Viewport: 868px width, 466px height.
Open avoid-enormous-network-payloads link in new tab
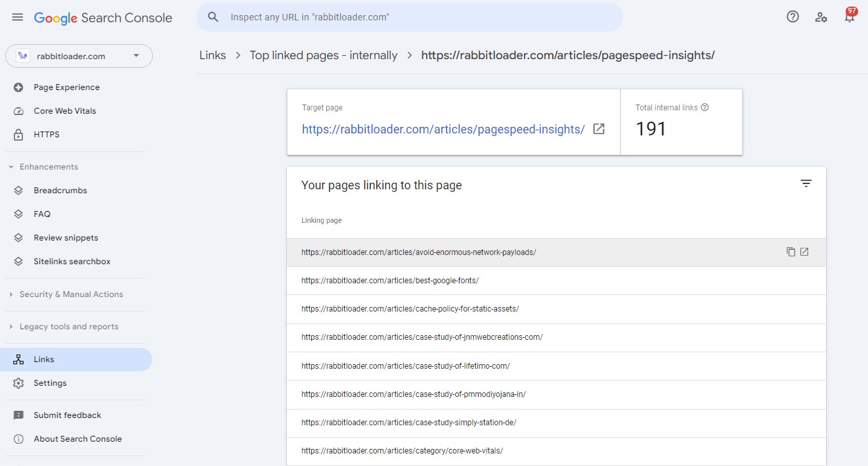click(804, 252)
